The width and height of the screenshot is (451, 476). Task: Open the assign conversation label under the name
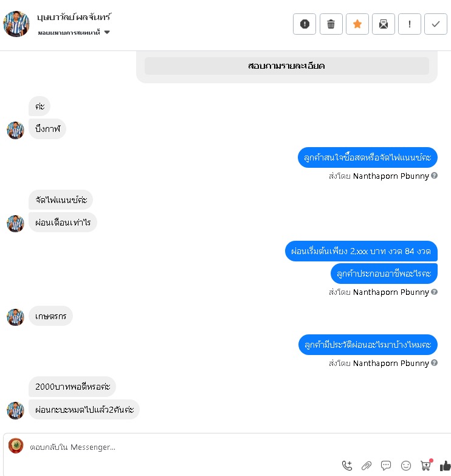[x=69, y=32]
